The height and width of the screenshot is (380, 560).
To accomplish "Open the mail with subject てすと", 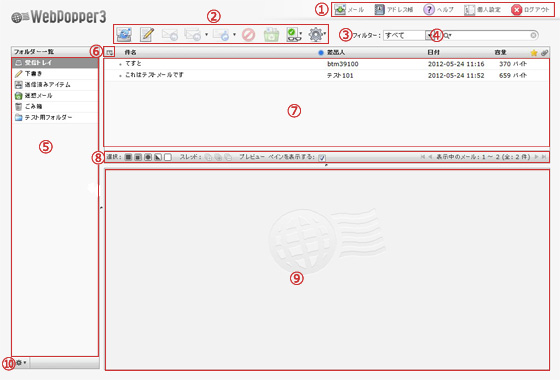I will tap(133, 64).
